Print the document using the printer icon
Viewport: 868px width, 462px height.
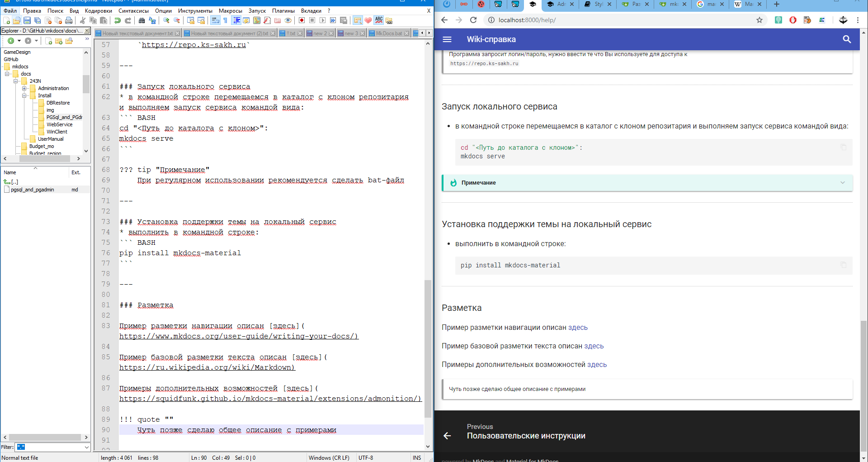pyautogui.click(x=69, y=20)
